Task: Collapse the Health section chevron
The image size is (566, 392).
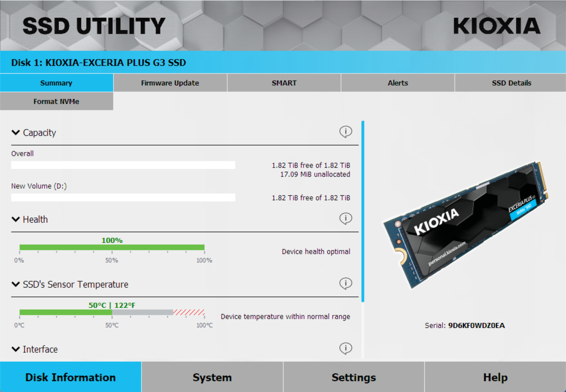Action: point(16,219)
